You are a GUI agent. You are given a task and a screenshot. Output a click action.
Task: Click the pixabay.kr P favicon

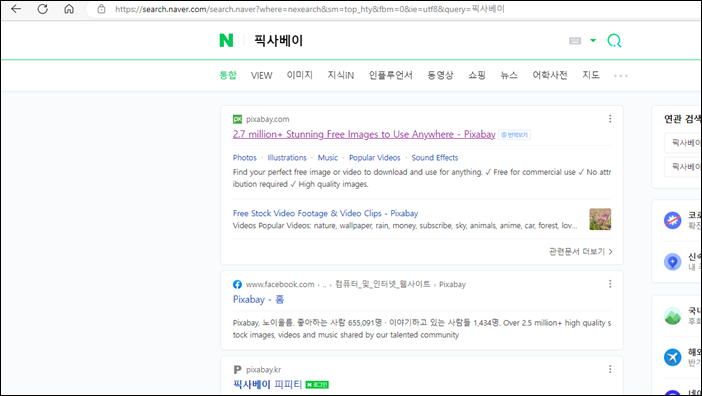pyautogui.click(x=237, y=370)
